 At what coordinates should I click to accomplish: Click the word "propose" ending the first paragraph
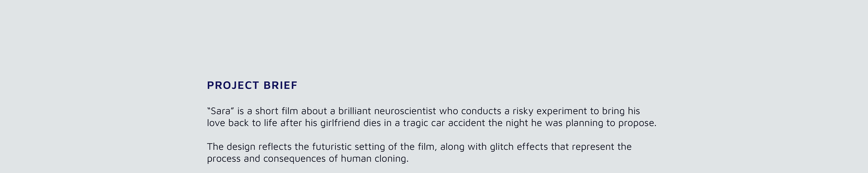(x=637, y=123)
